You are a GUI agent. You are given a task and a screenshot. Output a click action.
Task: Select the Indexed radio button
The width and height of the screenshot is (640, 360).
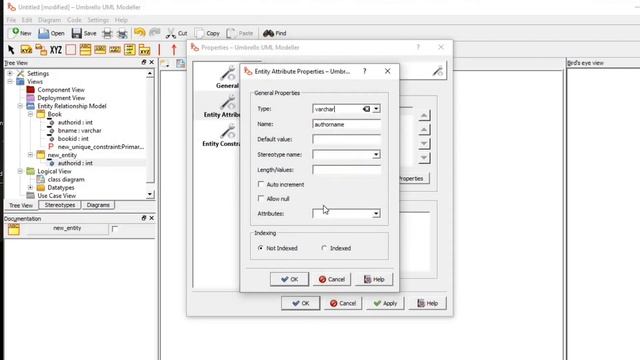point(324,248)
